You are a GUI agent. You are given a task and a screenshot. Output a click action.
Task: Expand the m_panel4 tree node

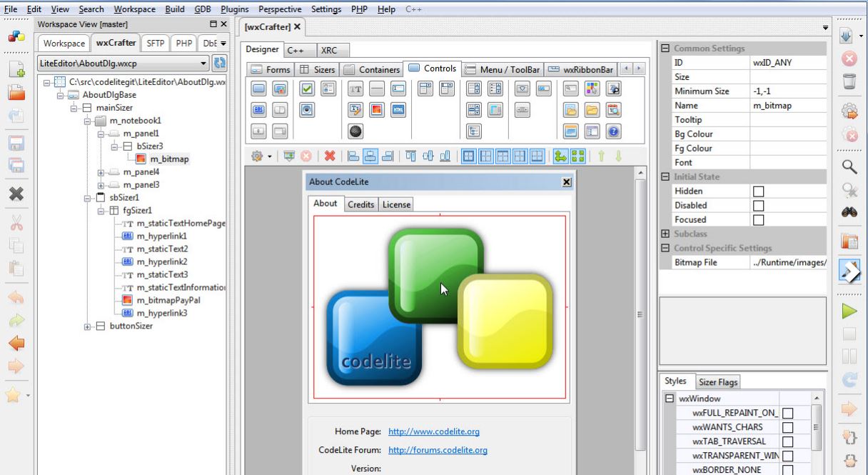[x=101, y=172]
